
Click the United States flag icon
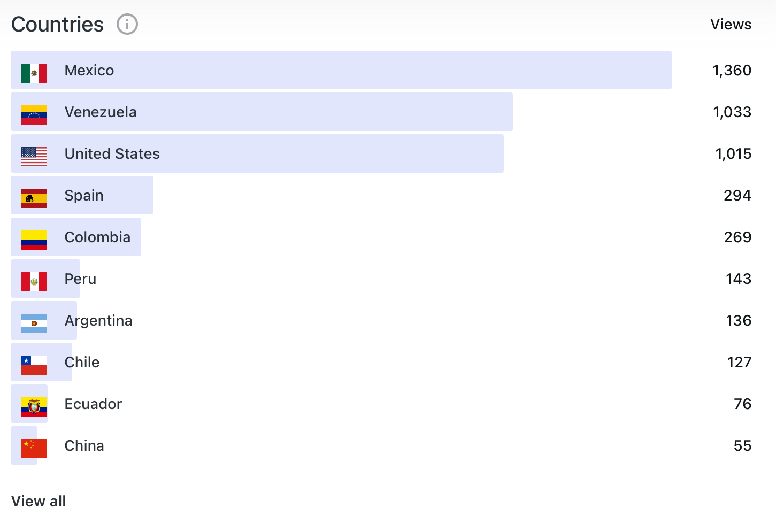(x=34, y=157)
